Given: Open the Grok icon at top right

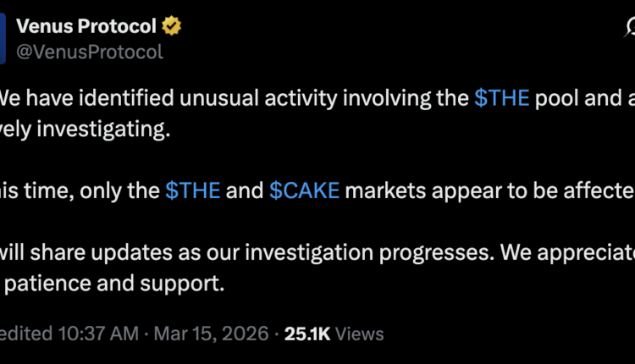Looking at the screenshot, I should (630, 27).
